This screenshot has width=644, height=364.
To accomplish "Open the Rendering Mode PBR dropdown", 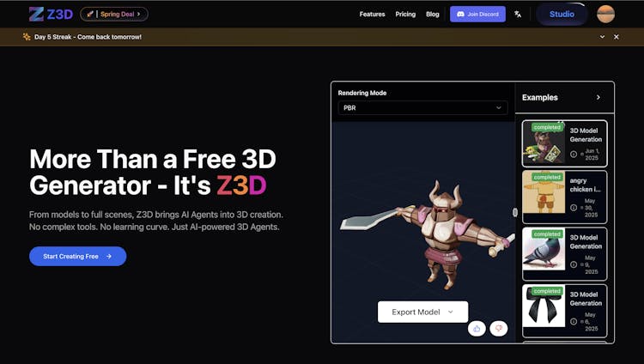I will click(422, 107).
